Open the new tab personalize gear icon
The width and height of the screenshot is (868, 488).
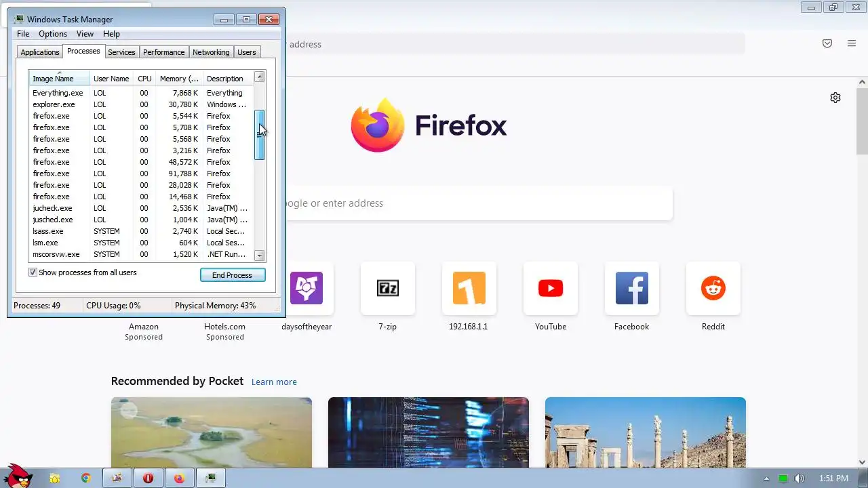pos(835,98)
